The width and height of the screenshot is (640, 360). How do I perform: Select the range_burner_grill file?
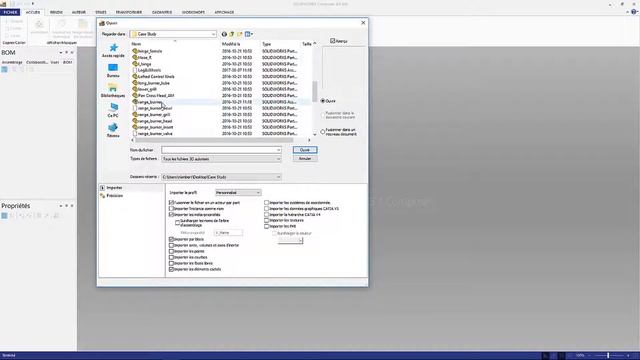151,115
